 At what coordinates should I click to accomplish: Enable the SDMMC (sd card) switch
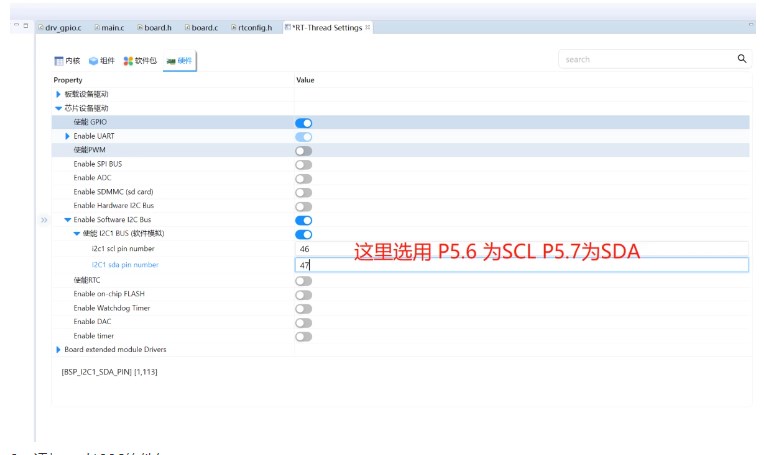pos(304,192)
